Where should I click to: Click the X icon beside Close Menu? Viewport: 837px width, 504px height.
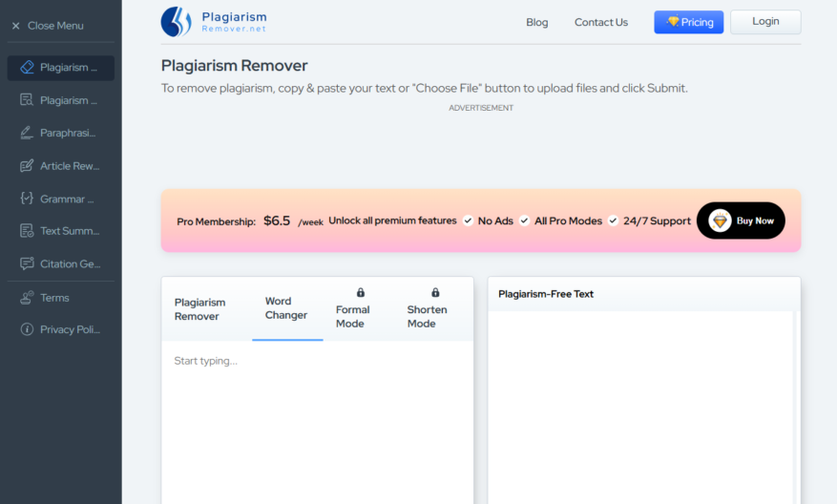click(16, 26)
